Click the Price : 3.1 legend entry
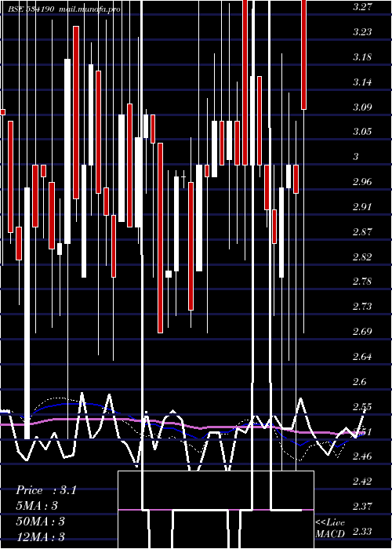392x549 pixels. 45,490
